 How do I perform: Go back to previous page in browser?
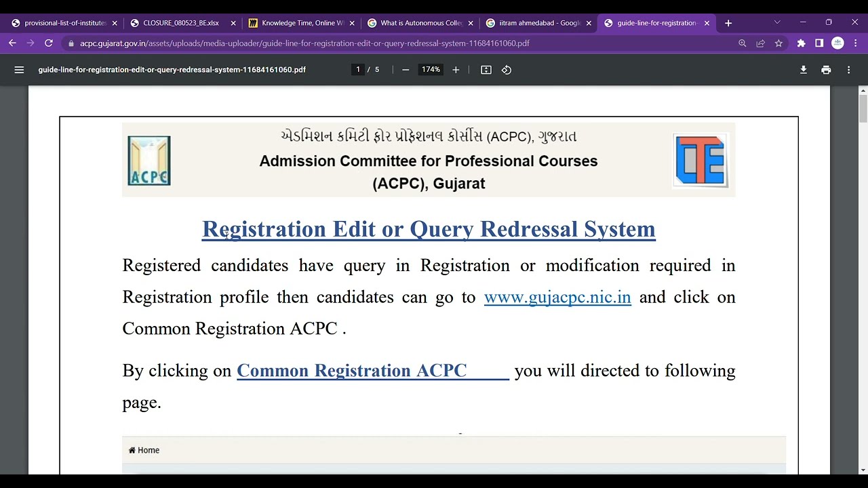(x=12, y=43)
